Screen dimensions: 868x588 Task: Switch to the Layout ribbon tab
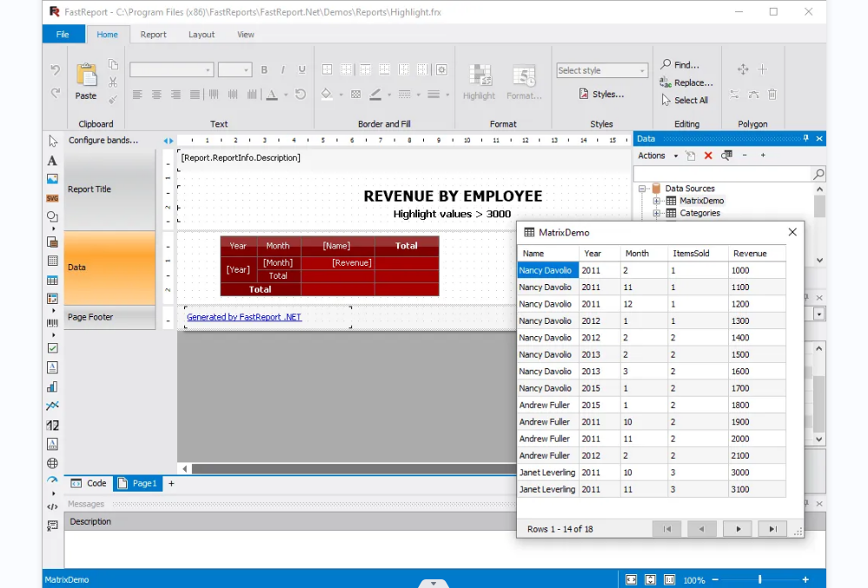(x=202, y=34)
